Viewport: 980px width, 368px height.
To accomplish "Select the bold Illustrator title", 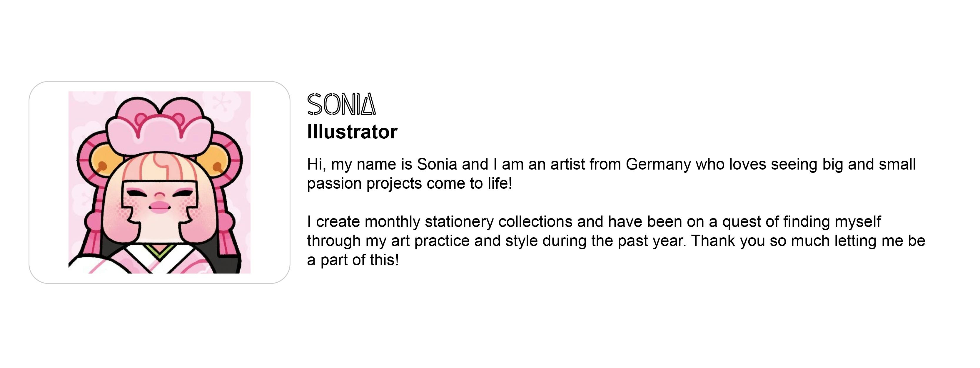I will (x=352, y=132).
